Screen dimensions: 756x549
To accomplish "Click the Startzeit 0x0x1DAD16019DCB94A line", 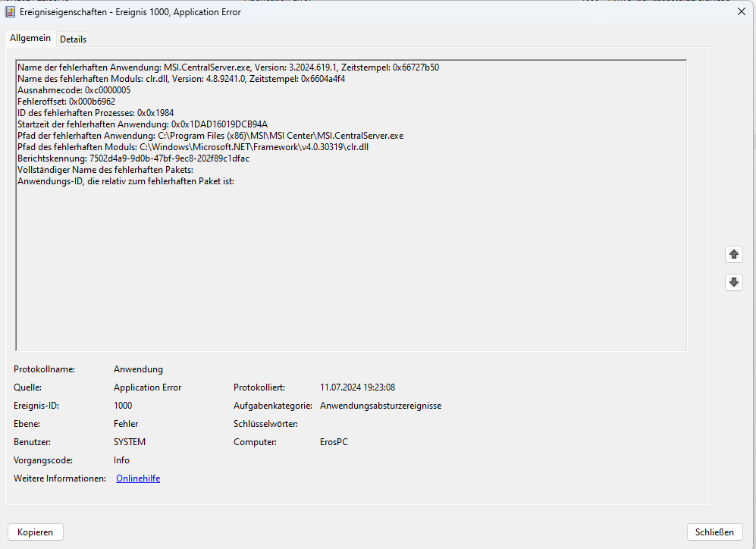I will (143, 124).
